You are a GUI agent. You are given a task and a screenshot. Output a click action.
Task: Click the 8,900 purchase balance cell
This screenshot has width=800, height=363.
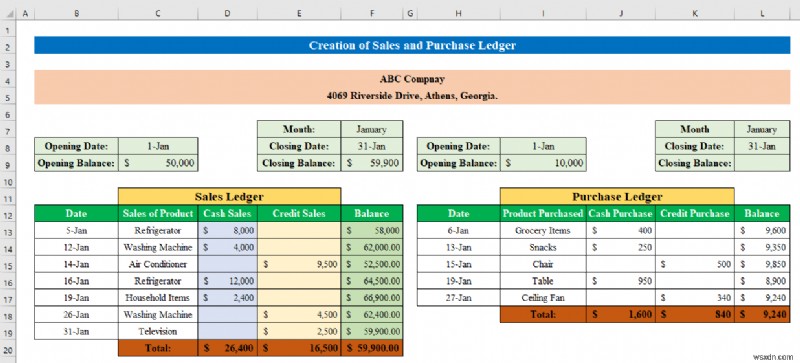pyautogui.click(x=762, y=281)
